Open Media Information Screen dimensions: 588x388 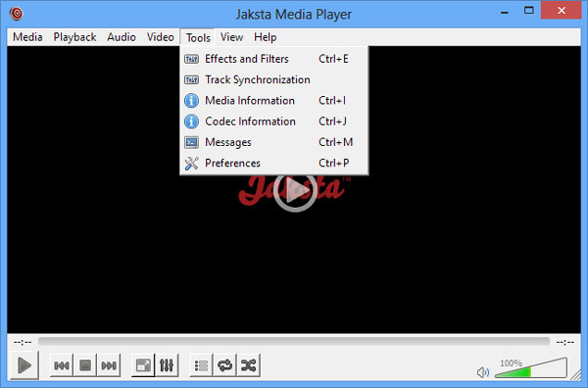[274, 101]
